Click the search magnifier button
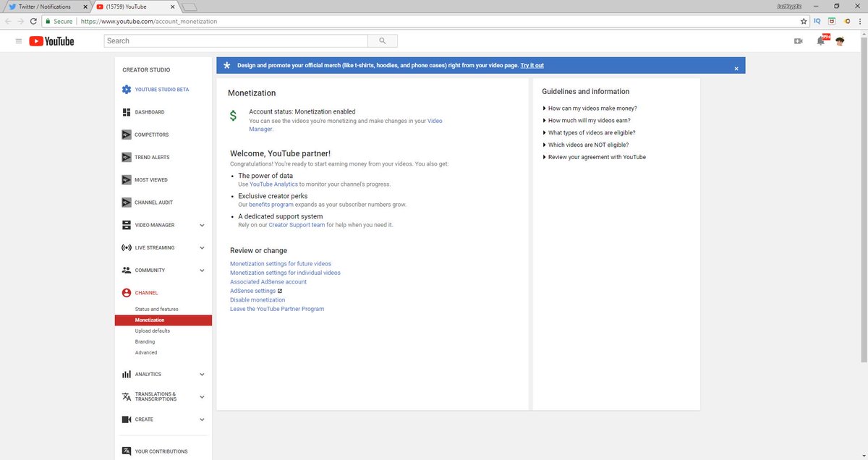Image resolution: width=868 pixels, height=460 pixels. (x=382, y=41)
